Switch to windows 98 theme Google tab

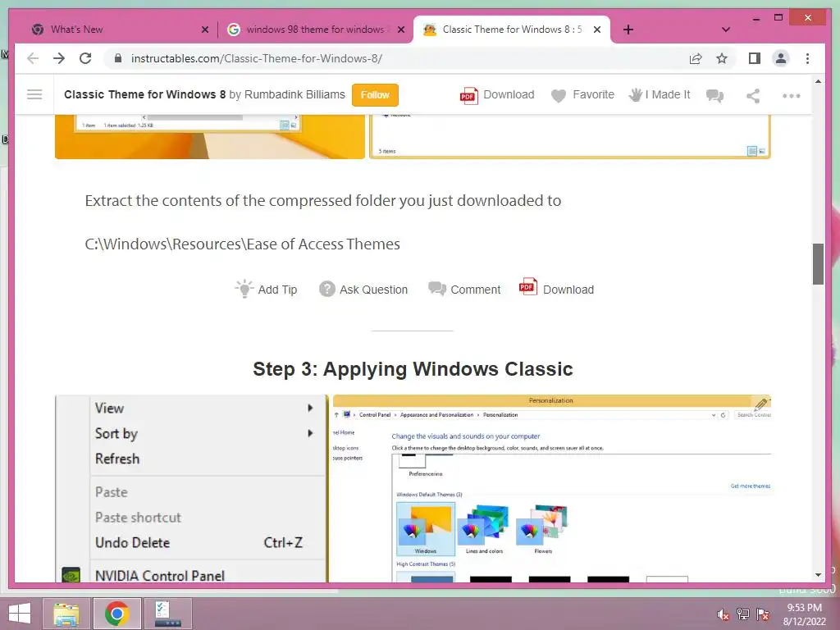(316, 30)
